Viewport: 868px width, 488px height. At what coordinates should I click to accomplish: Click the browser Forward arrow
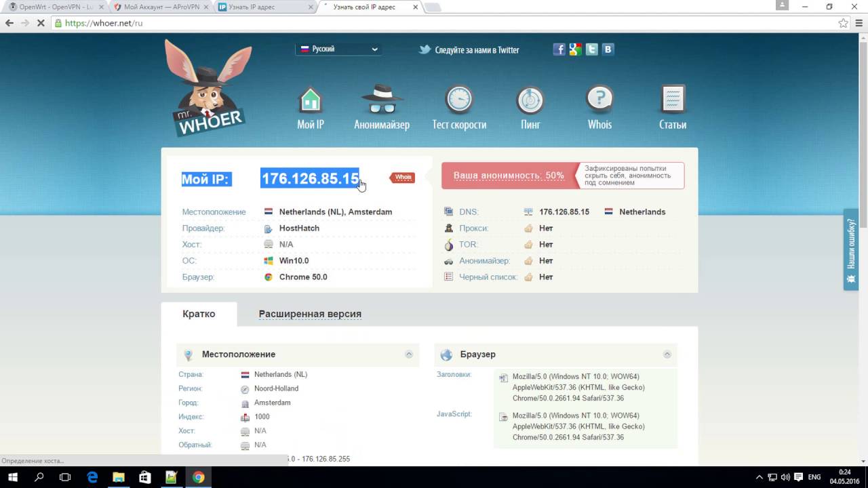point(25,23)
